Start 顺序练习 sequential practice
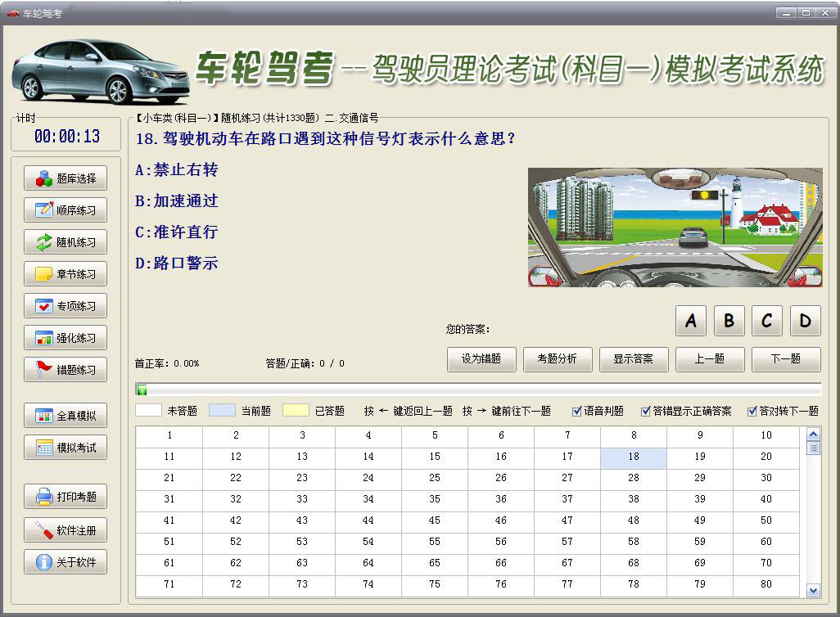This screenshot has width=840, height=617. coord(65,210)
